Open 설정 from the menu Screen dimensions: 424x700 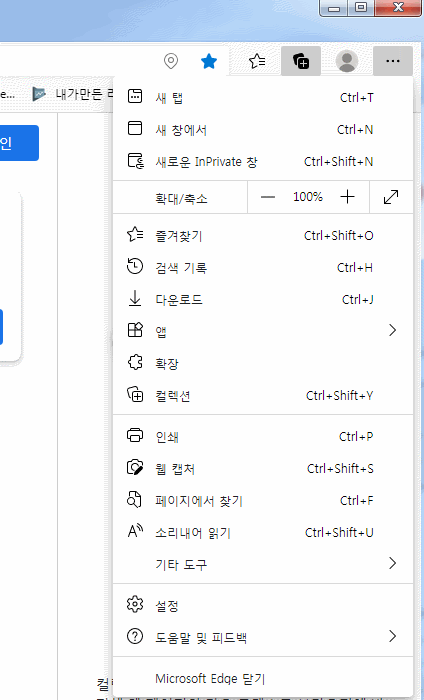tap(263, 605)
